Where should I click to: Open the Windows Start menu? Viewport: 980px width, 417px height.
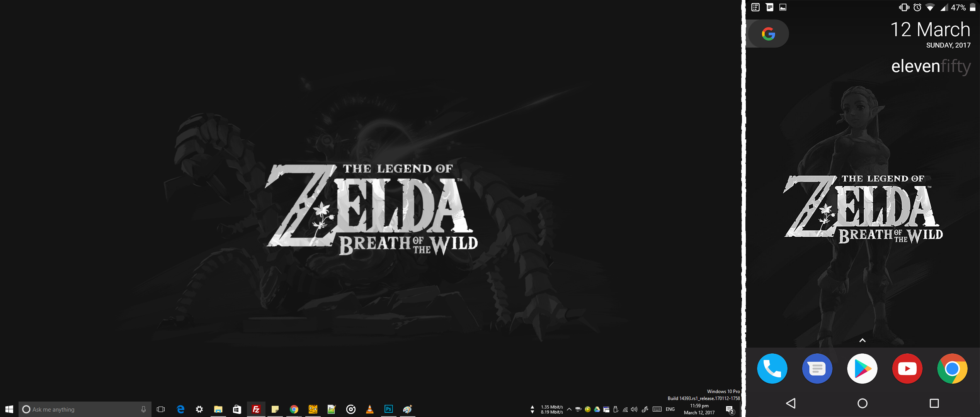pos(9,409)
